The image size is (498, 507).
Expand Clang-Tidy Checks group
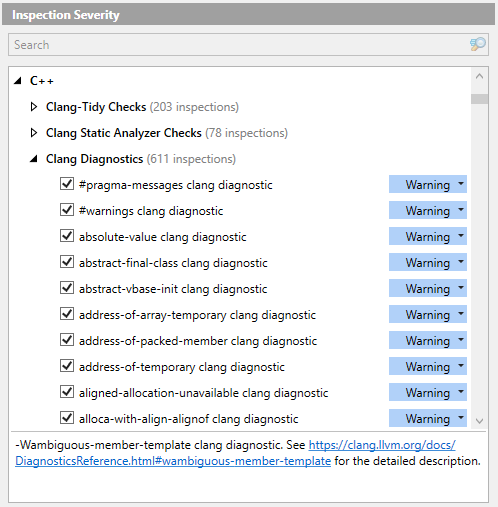[34, 107]
